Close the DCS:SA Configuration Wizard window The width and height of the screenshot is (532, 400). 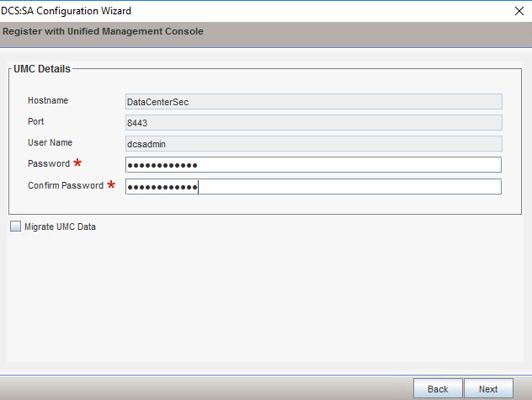[519, 11]
